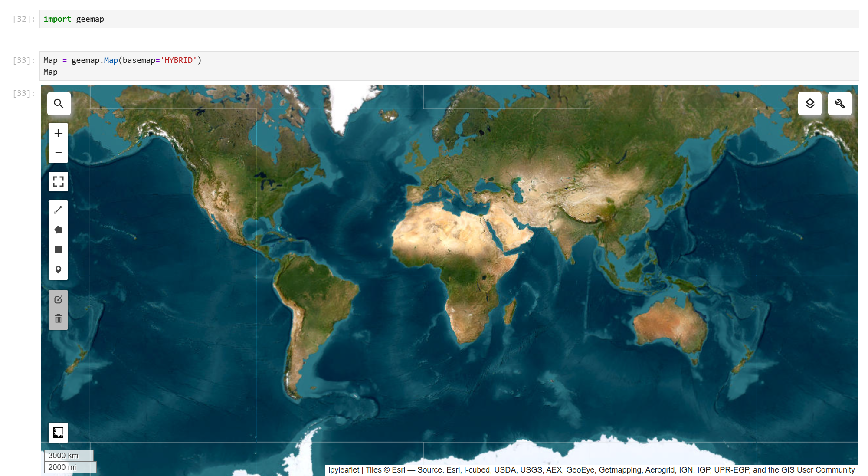Select the draw polyline tool
Image resolution: width=868 pixels, height=476 pixels.
tap(59, 210)
